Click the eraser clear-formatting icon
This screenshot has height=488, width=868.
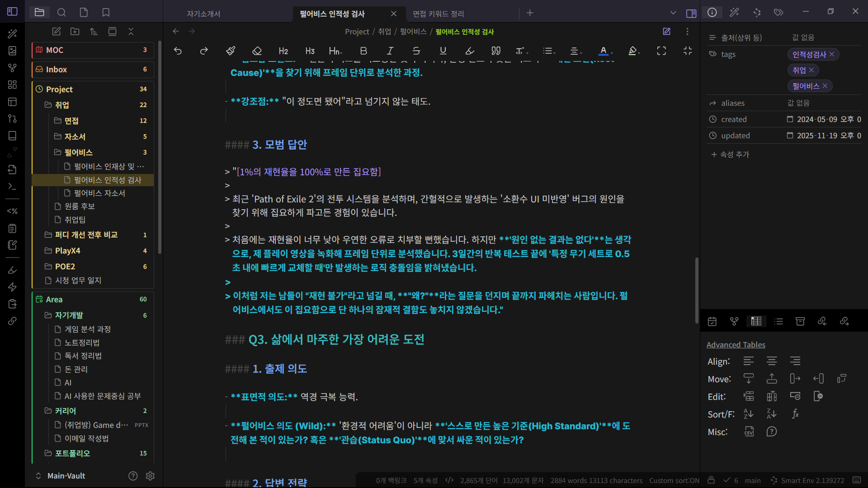point(257,51)
